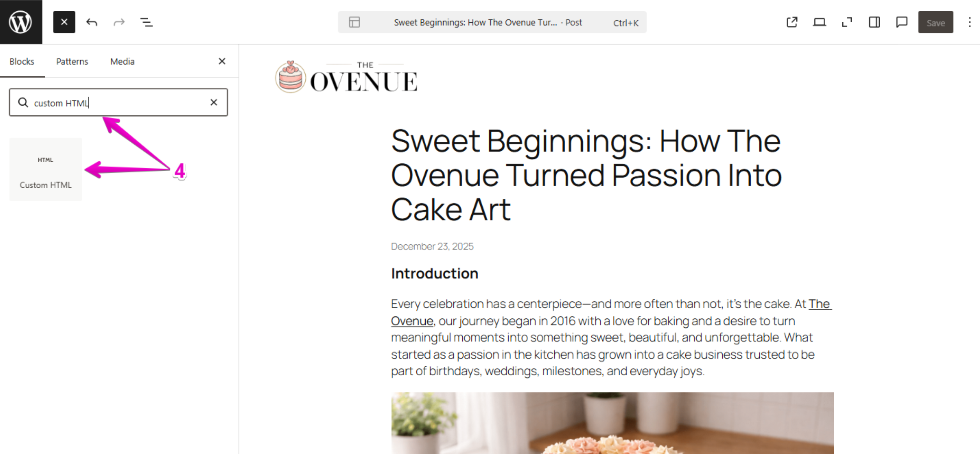Click the WordPress logo icon

click(21, 22)
